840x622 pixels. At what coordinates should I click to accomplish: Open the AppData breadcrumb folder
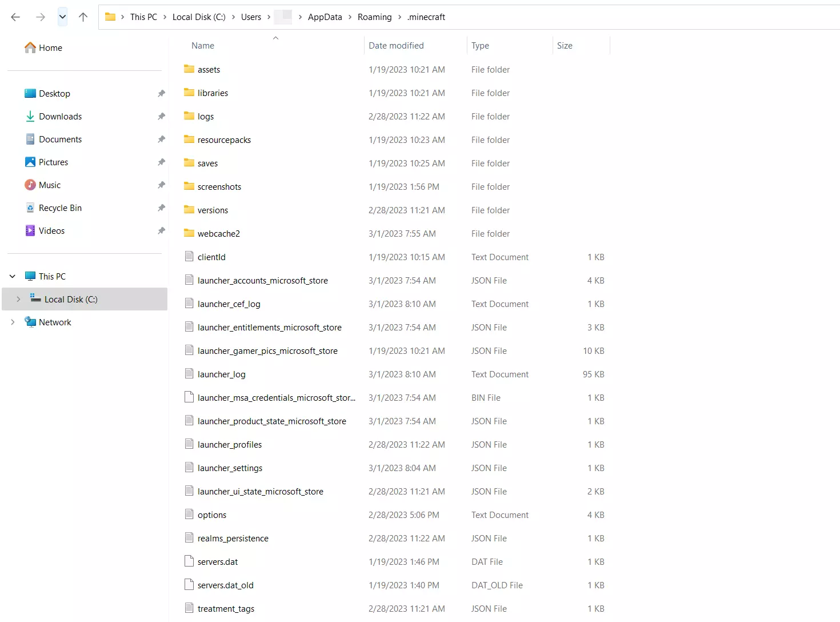click(325, 17)
